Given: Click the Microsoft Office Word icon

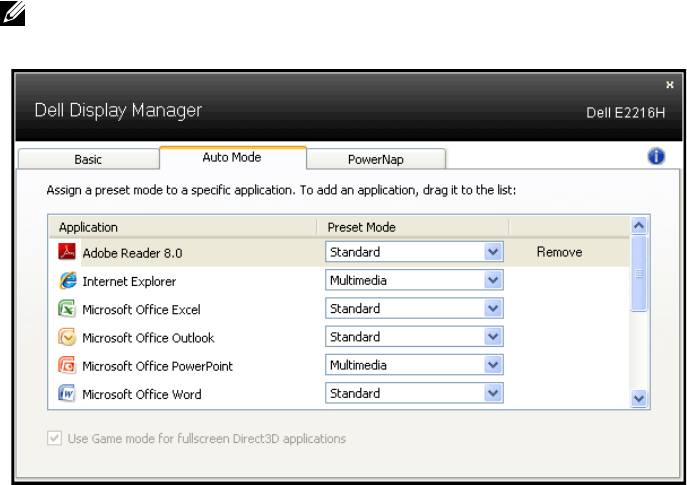Looking at the screenshot, I should pyautogui.click(x=67, y=393).
